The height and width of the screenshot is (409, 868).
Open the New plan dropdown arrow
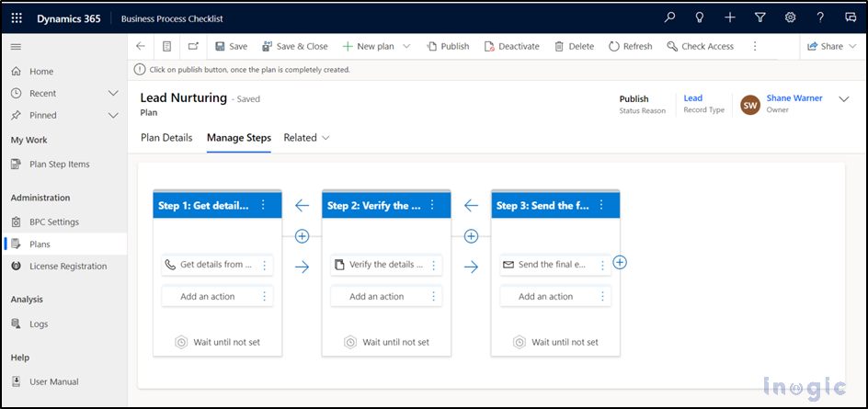coord(407,46)
